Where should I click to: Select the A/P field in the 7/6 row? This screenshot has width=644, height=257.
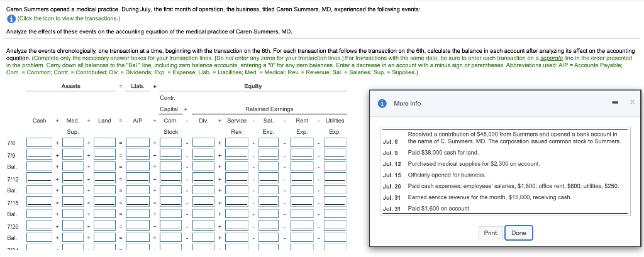point(138,143)
